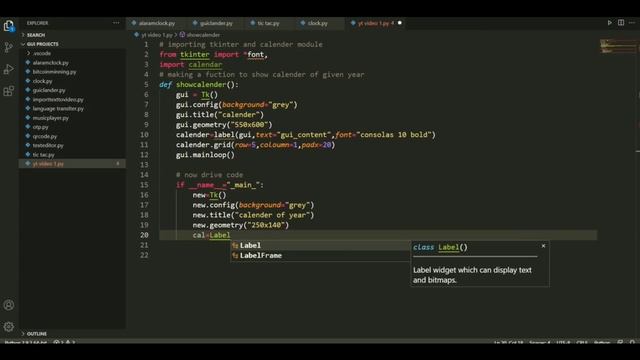640x360 pixels.
Task: Open importtexttovideo.py in the explorer
Action: coord(58,100)
